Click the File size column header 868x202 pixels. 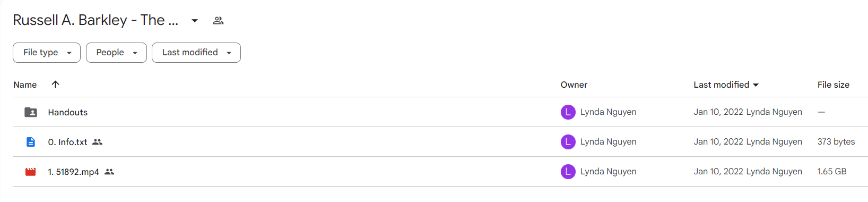pos(834,85)
